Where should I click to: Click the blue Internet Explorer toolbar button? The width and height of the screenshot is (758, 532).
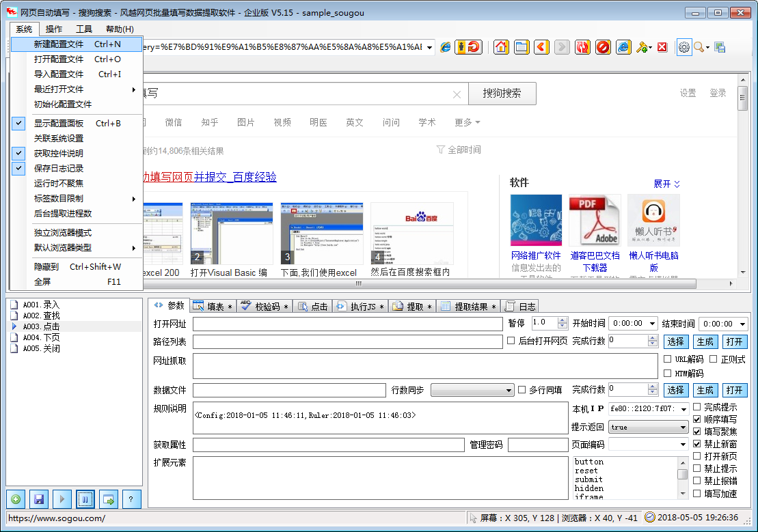[x=623, y=47]
